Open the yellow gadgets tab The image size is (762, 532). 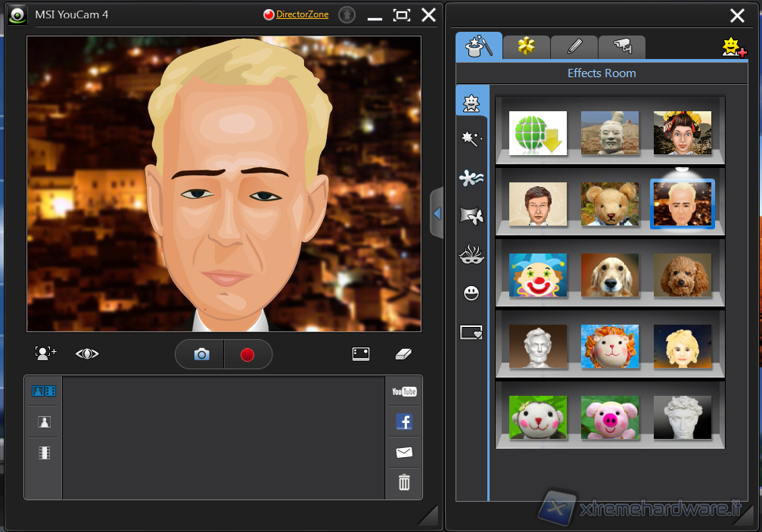tap(526, 46)
